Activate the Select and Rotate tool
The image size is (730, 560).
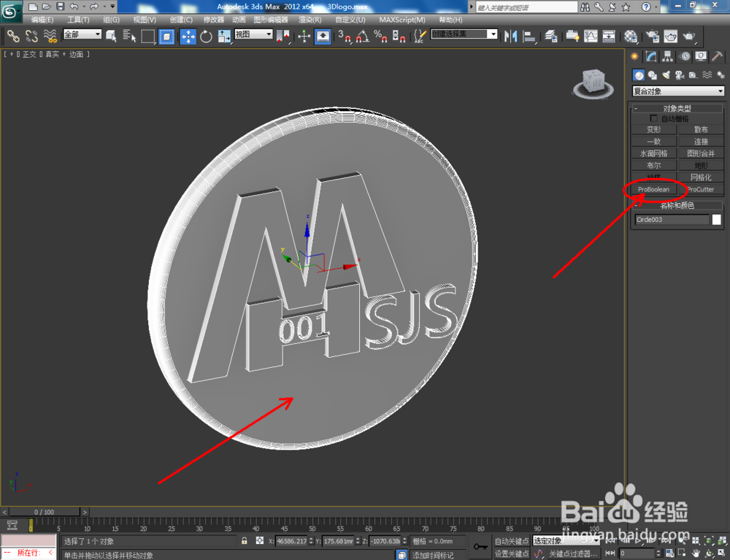click(206, 37)
